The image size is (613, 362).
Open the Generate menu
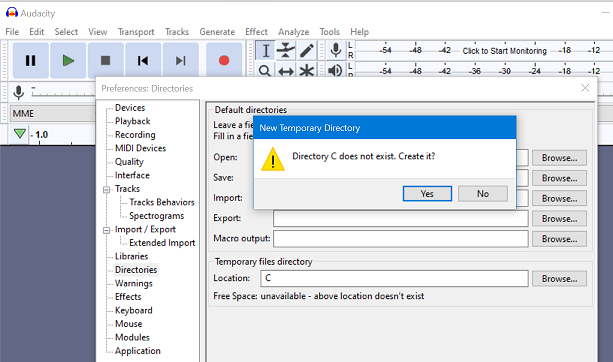click(217, 32)
